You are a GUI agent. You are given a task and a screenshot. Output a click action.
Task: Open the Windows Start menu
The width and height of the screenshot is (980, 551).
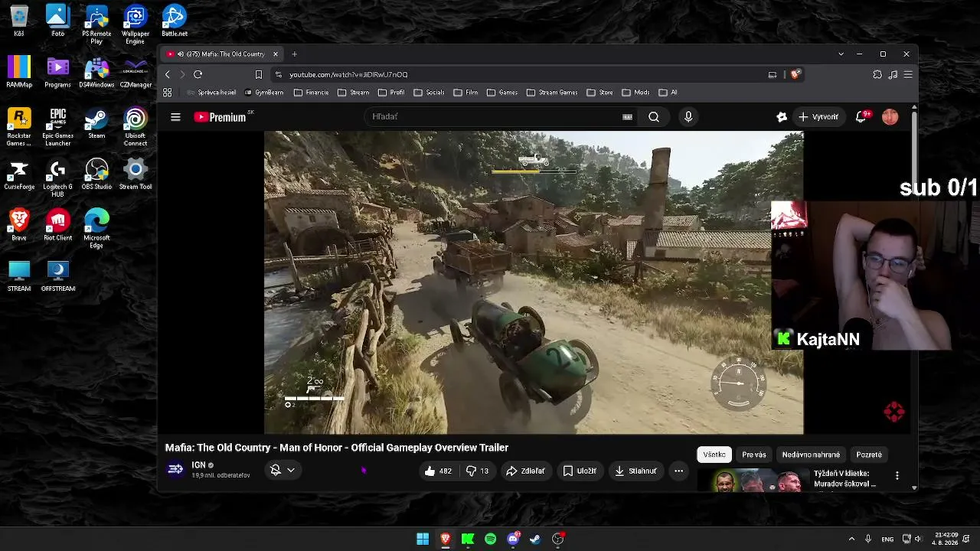point(423,539)
